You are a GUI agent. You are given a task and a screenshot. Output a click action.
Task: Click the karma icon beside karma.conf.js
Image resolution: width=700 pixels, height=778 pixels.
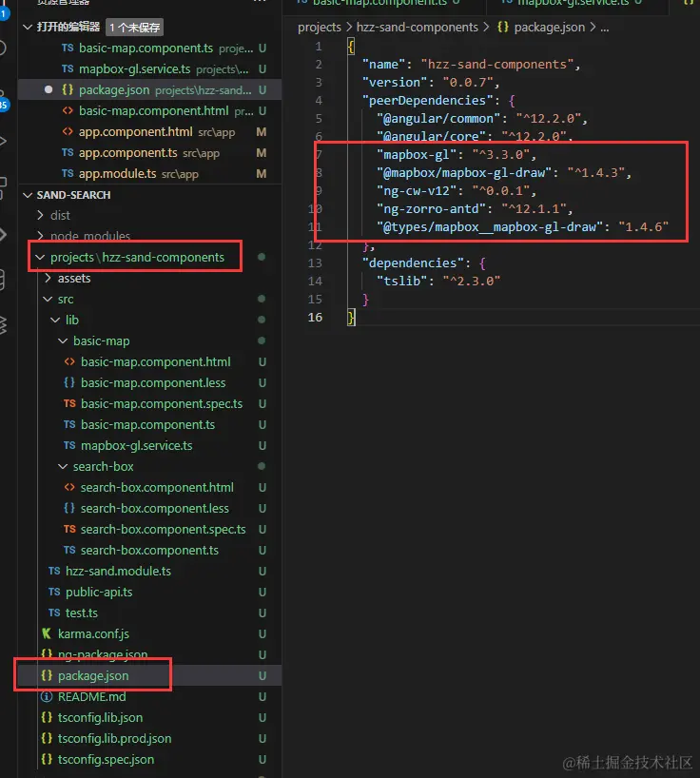click(47, 633)
